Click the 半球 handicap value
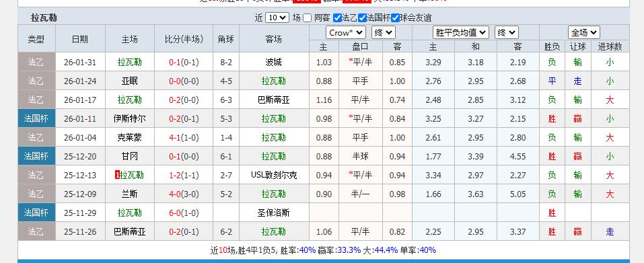644x263 pixels. 360,157
